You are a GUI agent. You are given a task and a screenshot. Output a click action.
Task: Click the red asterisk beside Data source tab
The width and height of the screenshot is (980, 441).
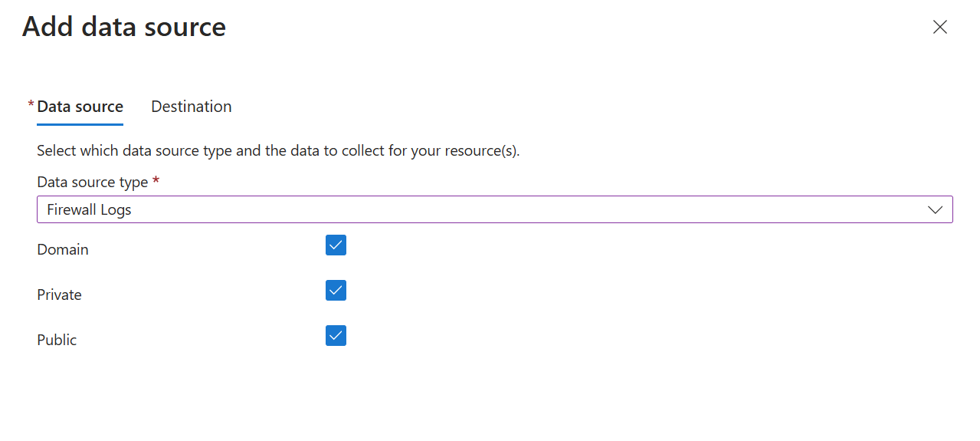coord(31,104)
